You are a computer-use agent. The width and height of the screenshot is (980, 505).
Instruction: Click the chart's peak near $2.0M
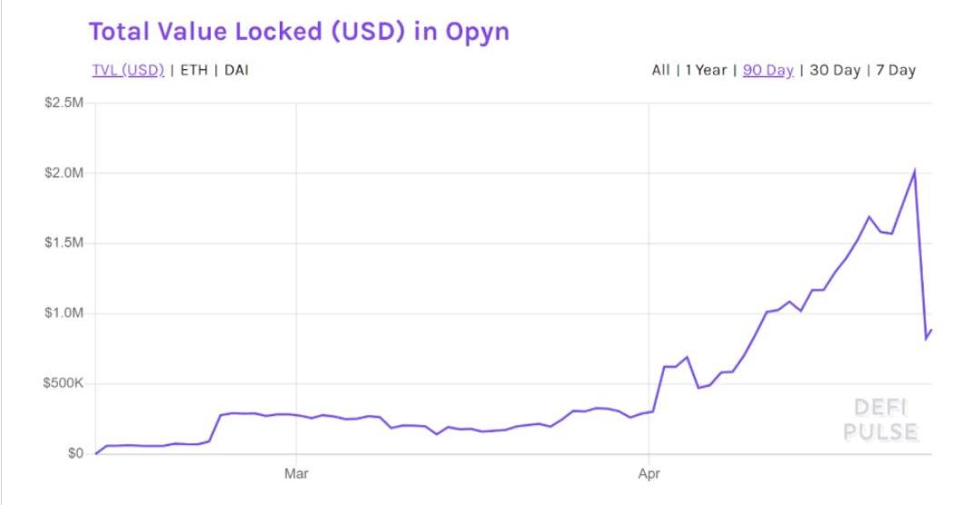tap(914, 171)
